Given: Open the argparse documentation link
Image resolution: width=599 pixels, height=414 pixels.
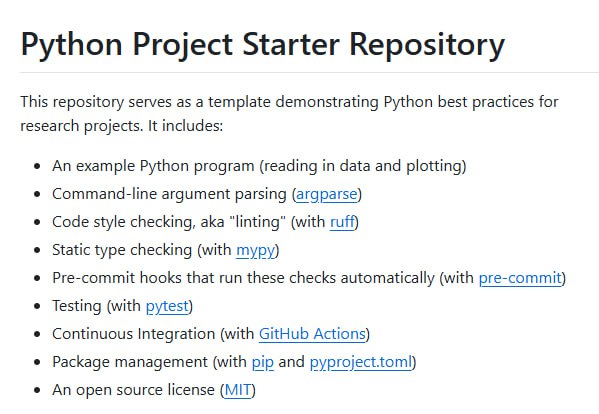Looking at the screenshot, I should coord(327,194).
